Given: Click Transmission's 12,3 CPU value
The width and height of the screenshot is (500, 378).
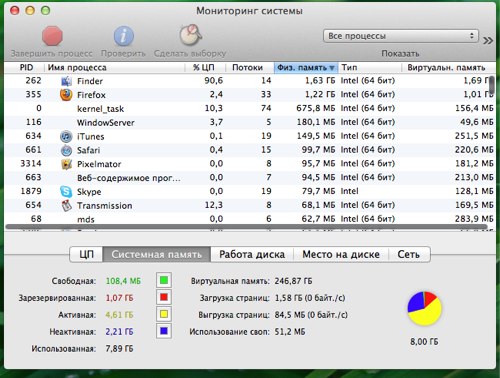Looking at the screenshot, I should click(214, 205).
